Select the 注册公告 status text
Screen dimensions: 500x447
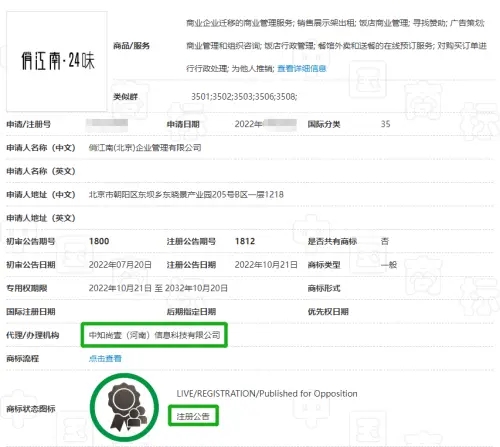193,416
